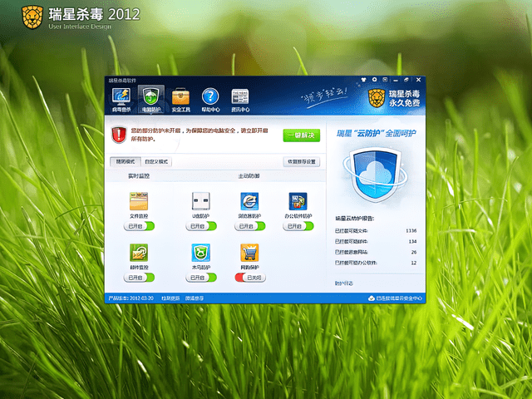Click the U盘防护 USB drive icon
Screen dimensions: 532x399
click(x=201, y=201)
